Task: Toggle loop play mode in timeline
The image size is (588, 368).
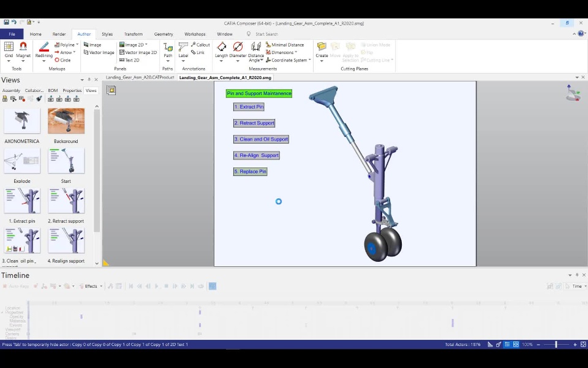Action: 201,286
